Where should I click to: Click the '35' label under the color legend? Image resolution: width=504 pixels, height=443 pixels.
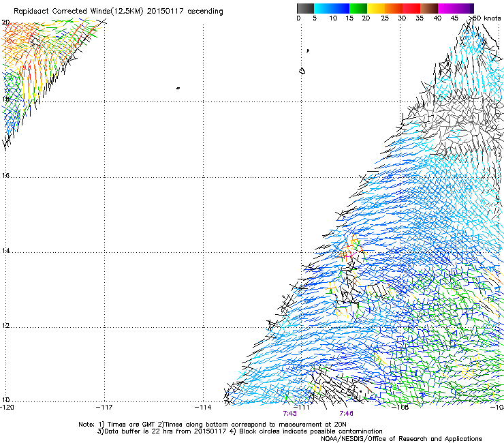[420, 18]
